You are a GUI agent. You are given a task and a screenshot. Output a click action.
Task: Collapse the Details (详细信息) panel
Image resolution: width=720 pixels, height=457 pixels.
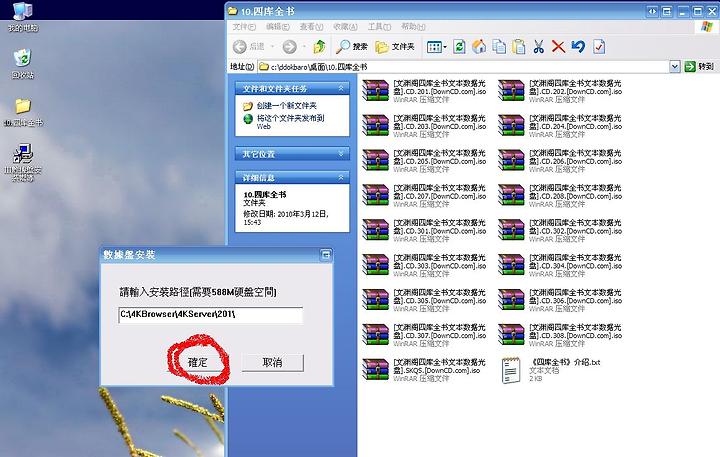(x=341, y=177)
